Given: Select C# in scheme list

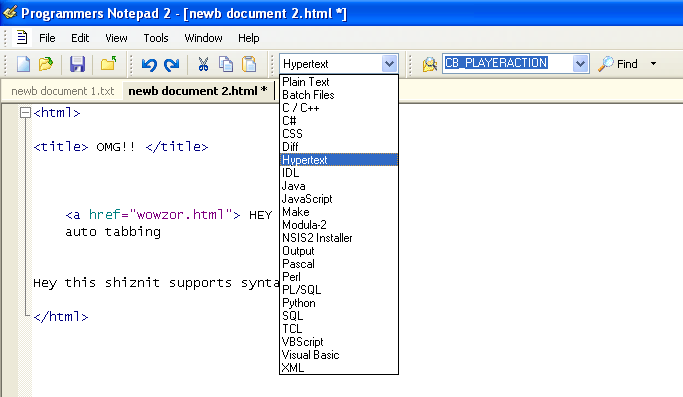Looking at the screenshot, I should (339, 121).
